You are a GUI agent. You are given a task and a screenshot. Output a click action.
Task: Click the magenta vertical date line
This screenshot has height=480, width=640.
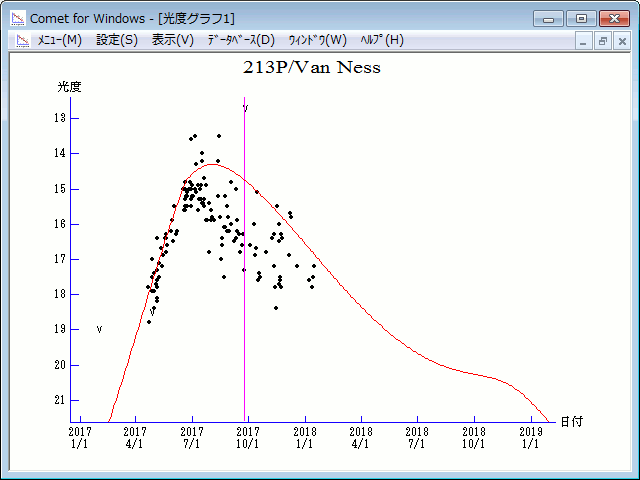(x=245, y=300)
